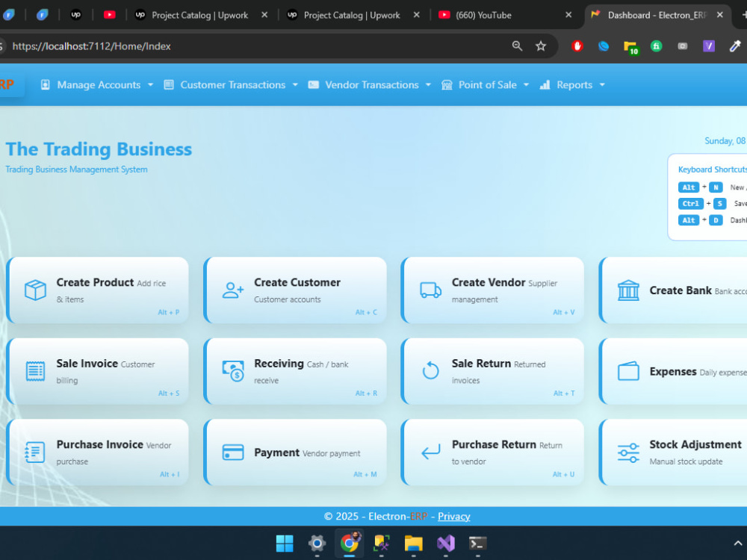Expand the Vendor Transactions dropdown arrow
The image size is (747, 560).
(428, 85)
